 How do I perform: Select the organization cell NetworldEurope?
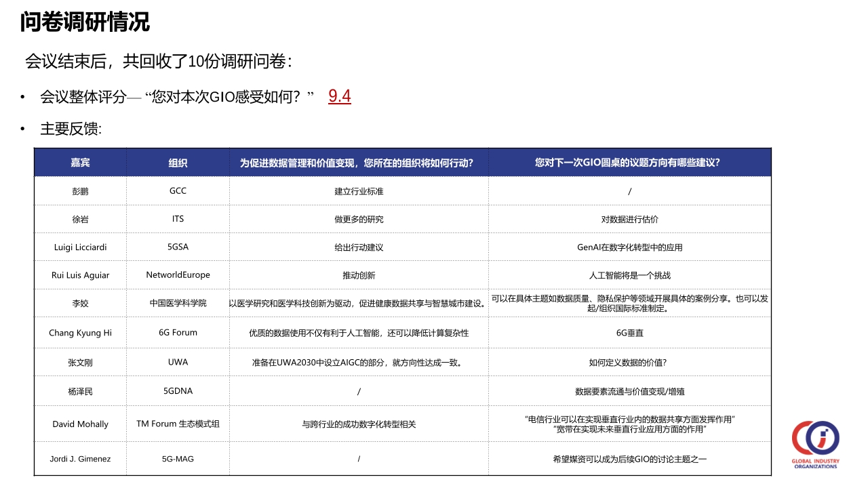(x=178, y=275)
